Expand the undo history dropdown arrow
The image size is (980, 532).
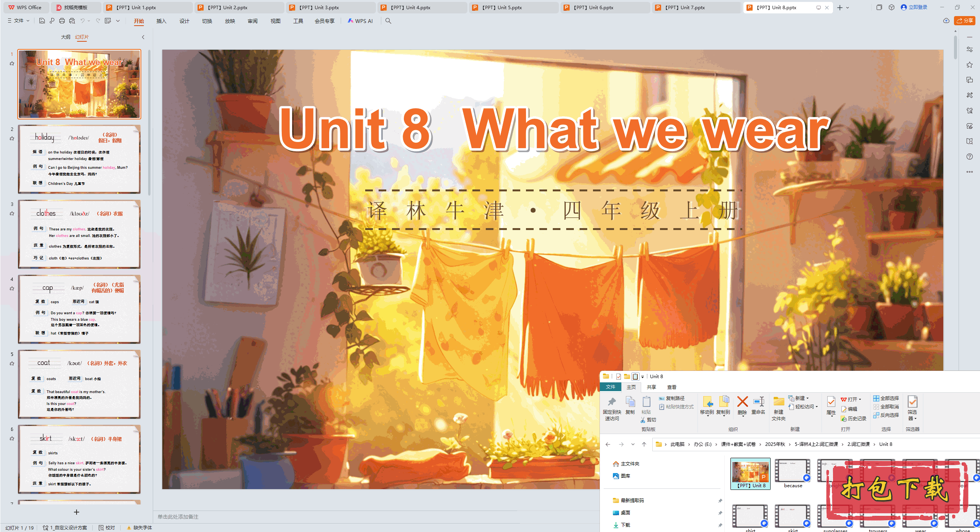tap(89, 21)
